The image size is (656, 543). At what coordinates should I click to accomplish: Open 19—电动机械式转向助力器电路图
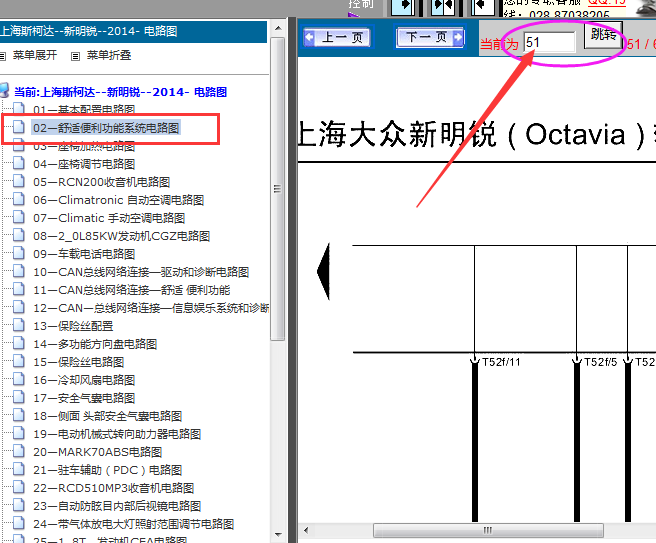117,434
